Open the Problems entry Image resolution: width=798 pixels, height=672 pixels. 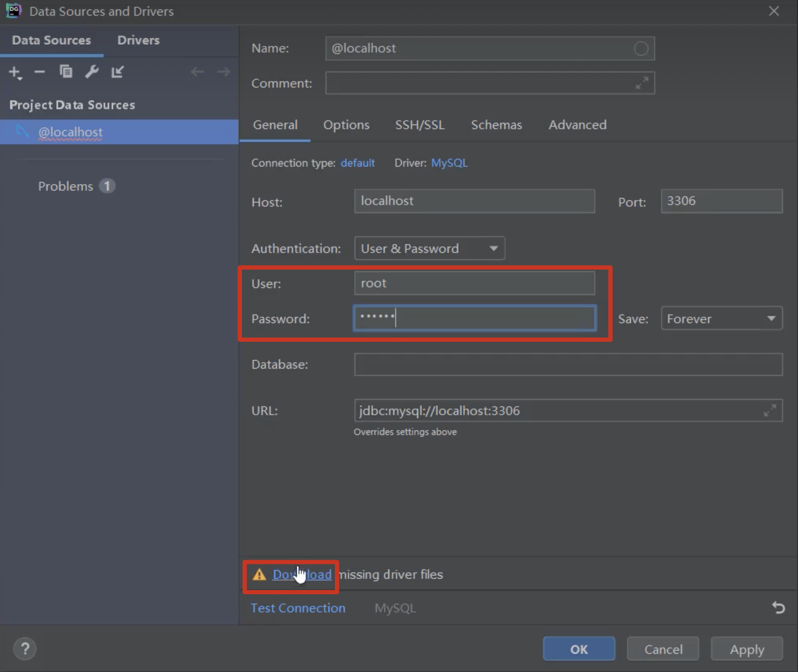(x=76, y=186)
